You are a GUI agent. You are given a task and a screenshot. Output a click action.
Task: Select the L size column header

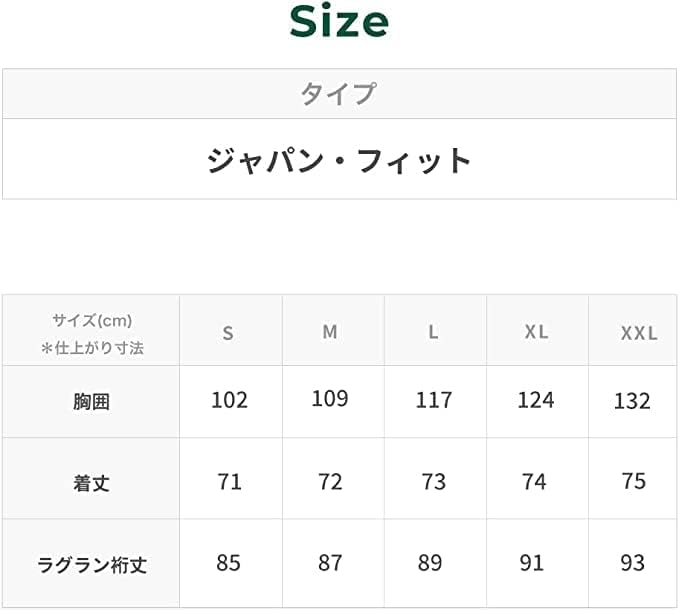click(433, 332)
